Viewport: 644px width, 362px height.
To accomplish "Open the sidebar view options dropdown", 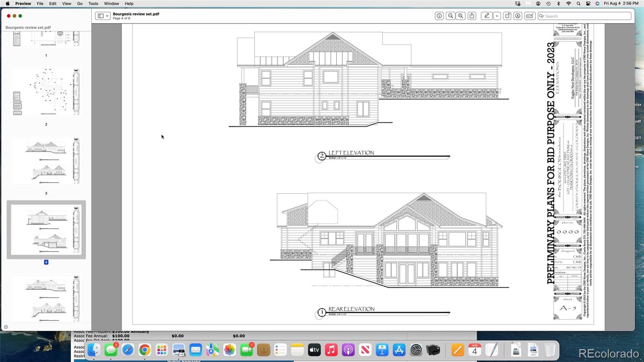I will (103, 16).
